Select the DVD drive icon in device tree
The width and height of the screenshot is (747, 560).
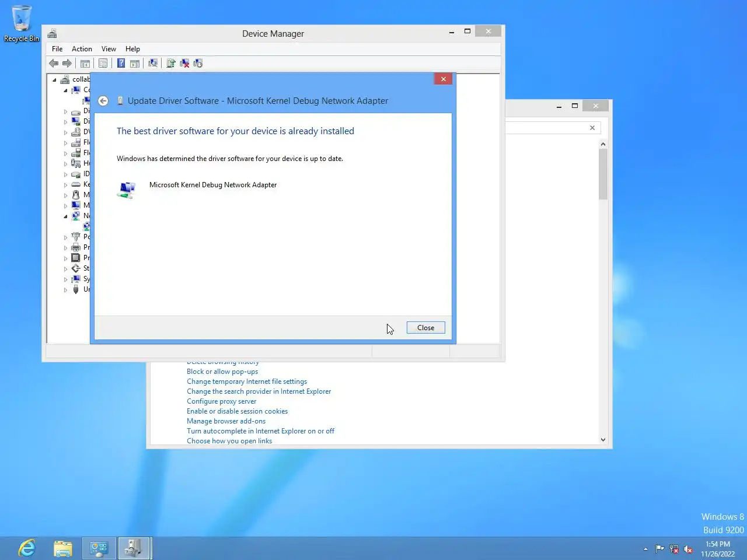pyautogui.click(x=76, y=132)
